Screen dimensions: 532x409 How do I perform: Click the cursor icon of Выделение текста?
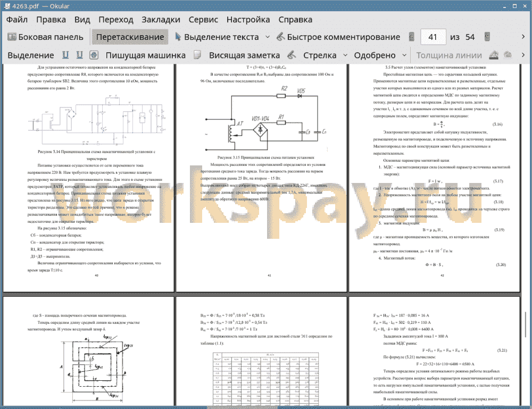pos(178,37)
